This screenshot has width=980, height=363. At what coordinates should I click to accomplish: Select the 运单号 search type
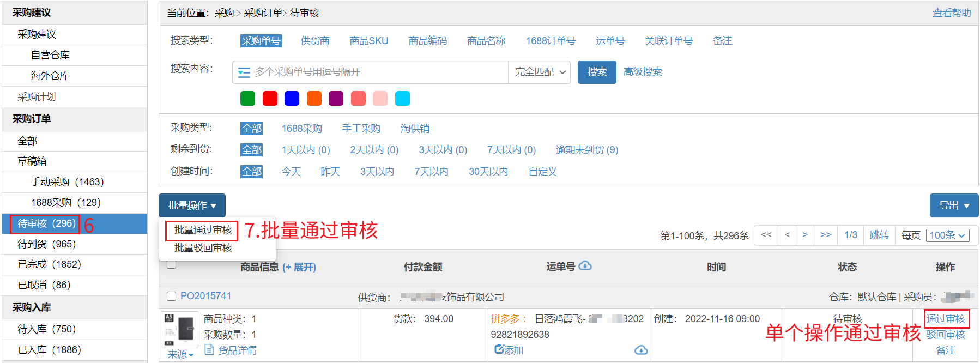tap(610, 41)
